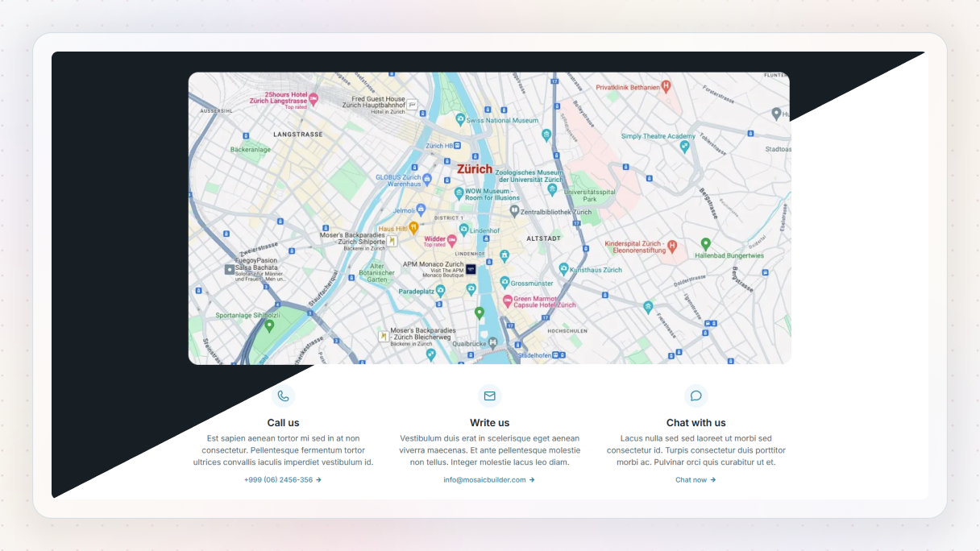The image size is (980, 551).
Task: Select the Zentralbibliothek Zürich pin
Action: [514, 211]
